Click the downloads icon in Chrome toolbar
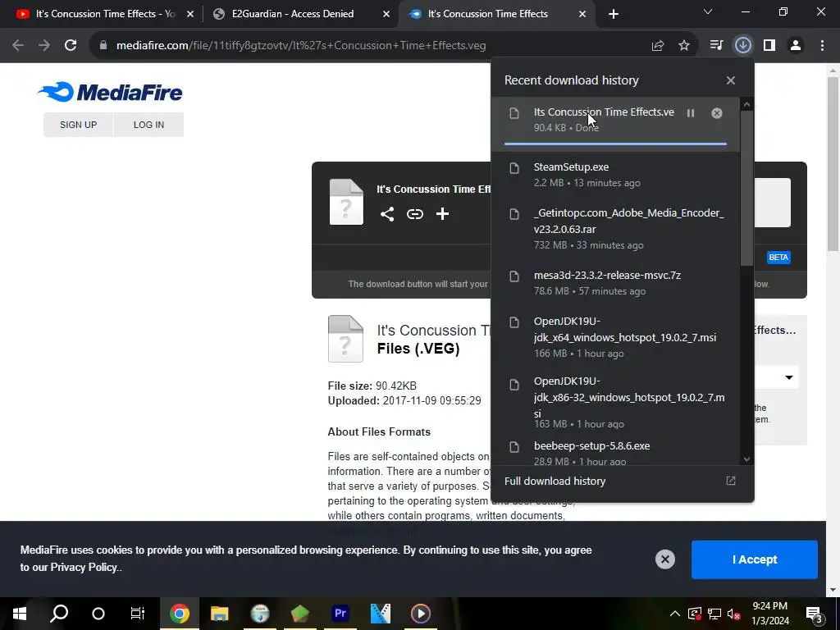 (742, 46)
